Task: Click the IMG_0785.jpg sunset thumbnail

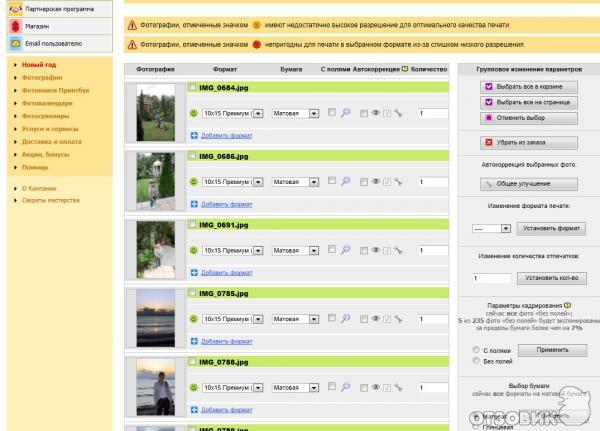Action: pyautogui.click(x=156, y=317)
